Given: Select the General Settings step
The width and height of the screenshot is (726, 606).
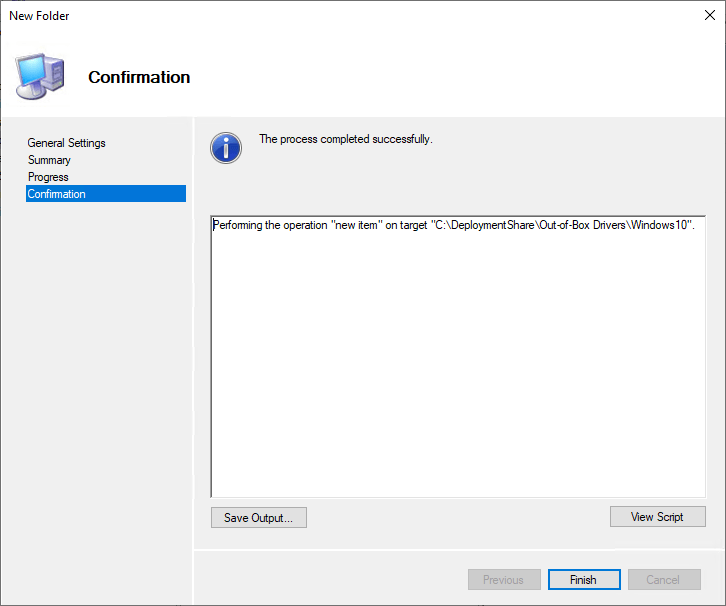Looking at the screenshot, I should 66,143.
